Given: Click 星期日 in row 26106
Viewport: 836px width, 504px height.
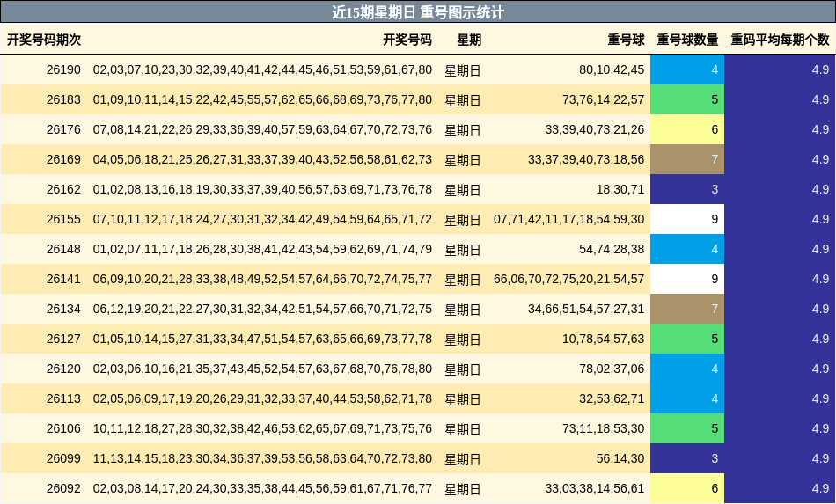Looking at the screenshot, I should tap(463, 429).
